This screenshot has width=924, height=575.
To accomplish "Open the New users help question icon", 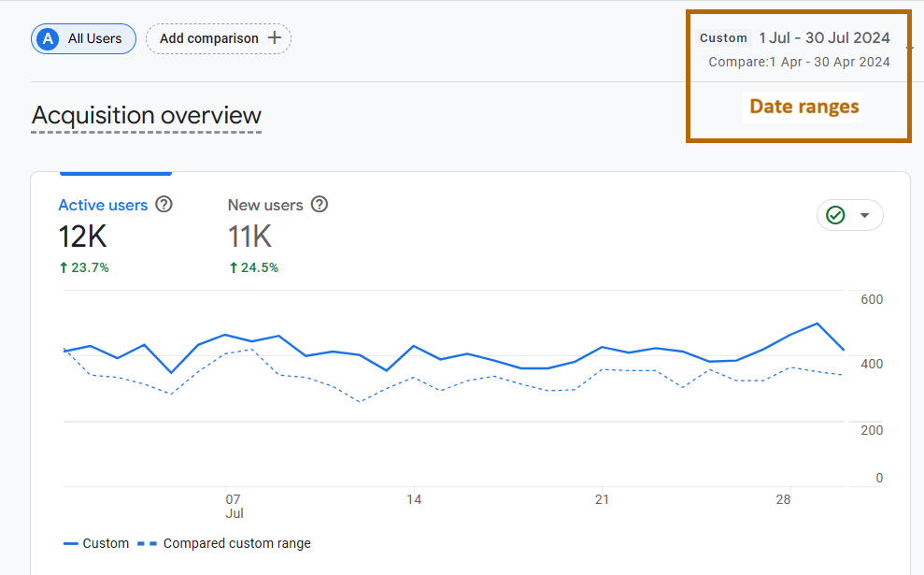I will (320, 205).
